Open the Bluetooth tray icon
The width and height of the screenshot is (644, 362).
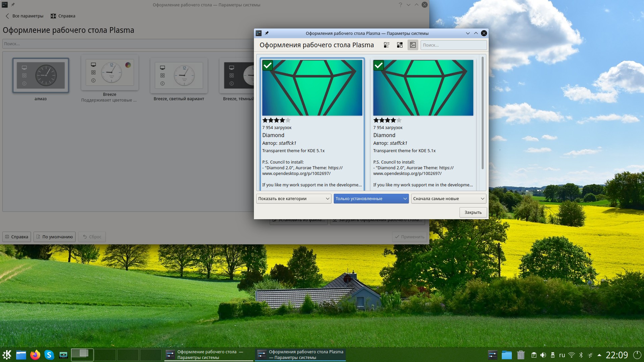click(581, 355)
